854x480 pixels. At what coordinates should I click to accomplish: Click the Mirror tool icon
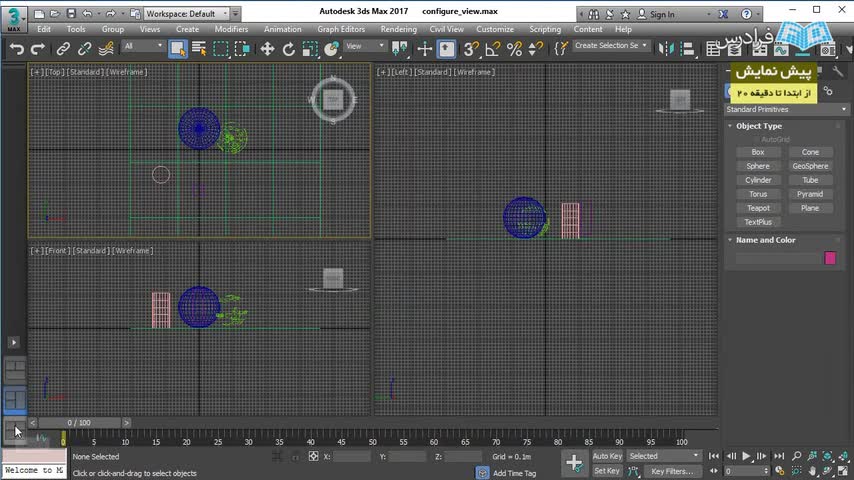[x=666, y=50]
